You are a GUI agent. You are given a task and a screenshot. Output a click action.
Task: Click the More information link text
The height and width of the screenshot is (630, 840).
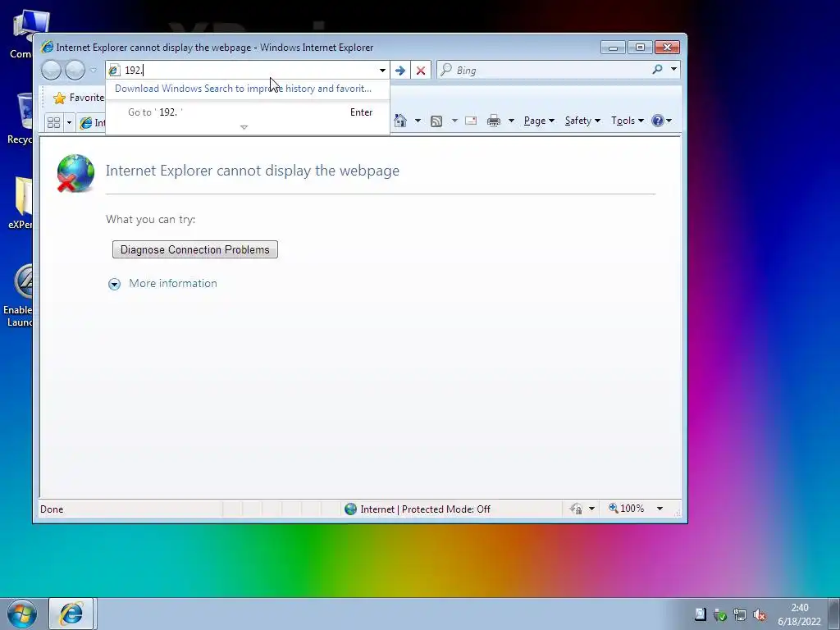173,283
